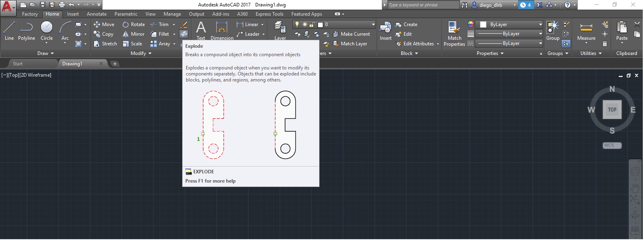Click the Explode tool icon
Viewport: 644px width, 240px height.
click(184, 34)
